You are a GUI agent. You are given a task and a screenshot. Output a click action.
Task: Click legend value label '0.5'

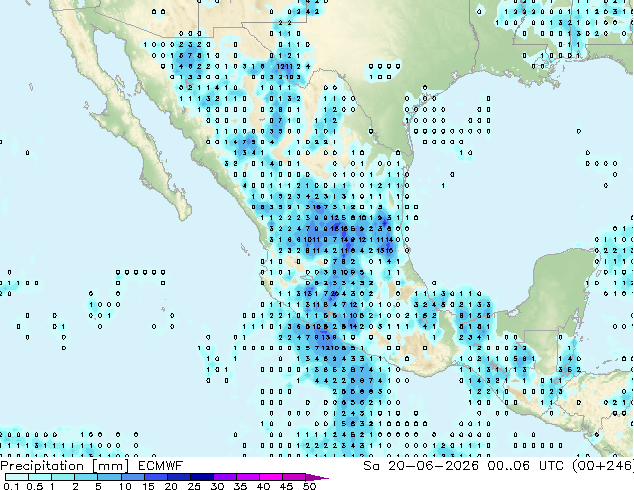35,486
